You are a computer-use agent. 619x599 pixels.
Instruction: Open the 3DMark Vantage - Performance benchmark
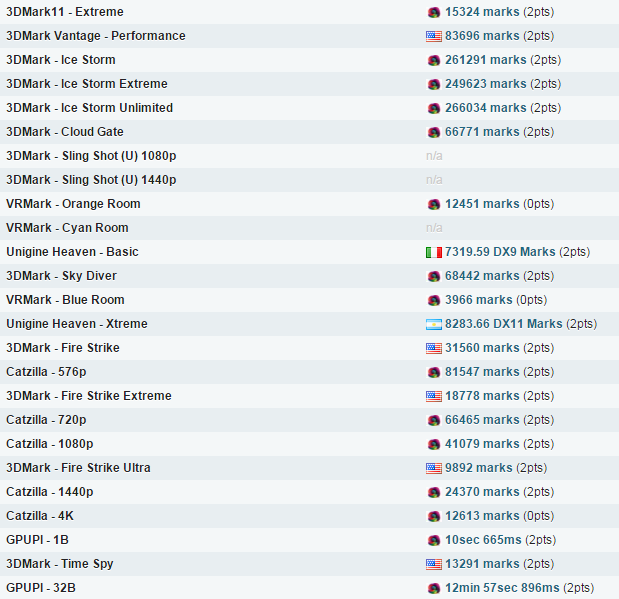point(95,36)
